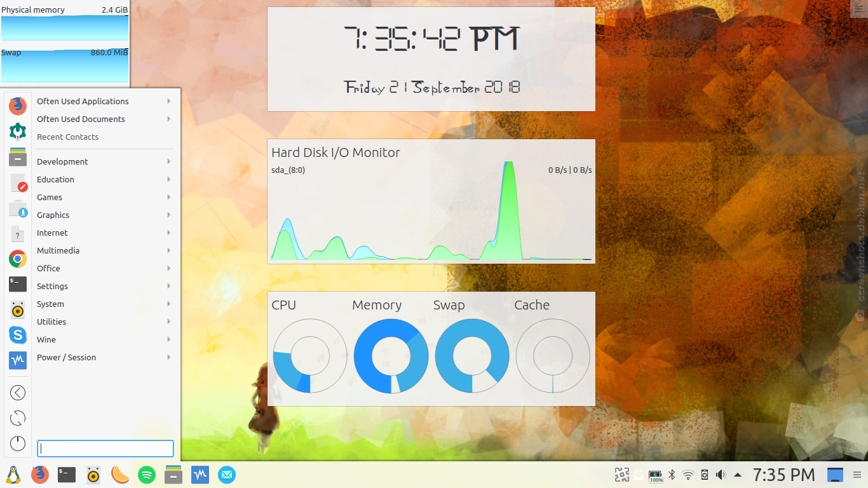Viewport: 868px width, 488px height.
Task: Expand Often Used Applications submenu
Action: coord(104,101)
